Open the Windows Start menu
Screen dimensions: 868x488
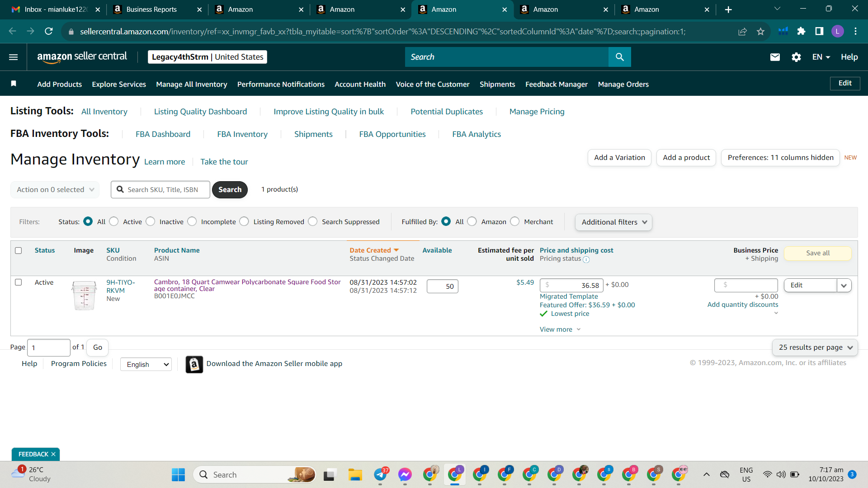[x=178, y=474]
